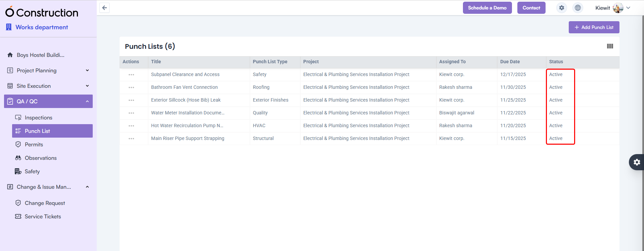Click the Contact button
The image size is (644, 251).
point(531,8)
